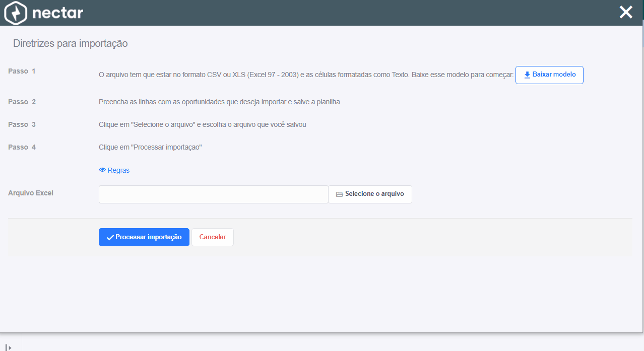
Task: Click the 'Diretrizes para importação' heading
Action: point(71,44)
